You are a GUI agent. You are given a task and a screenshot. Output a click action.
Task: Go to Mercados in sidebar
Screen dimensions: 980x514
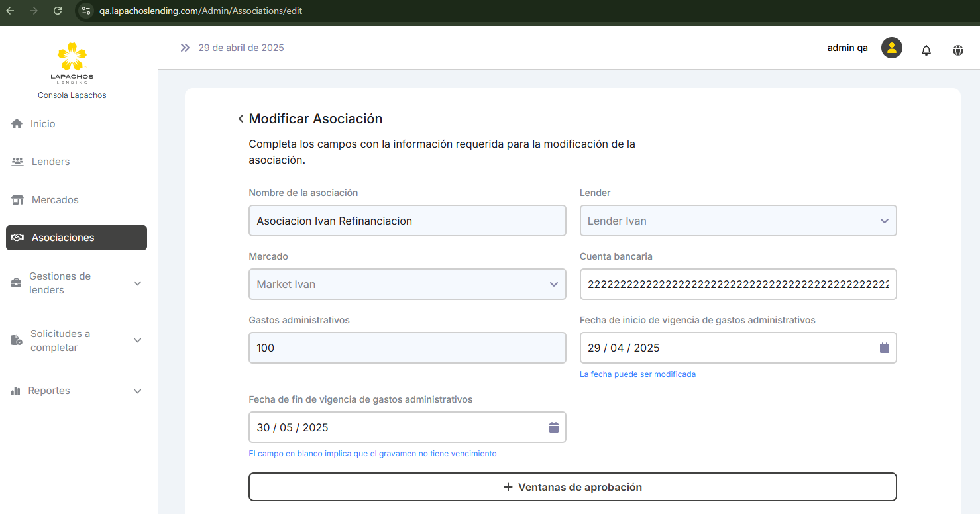tap(55, 200)
